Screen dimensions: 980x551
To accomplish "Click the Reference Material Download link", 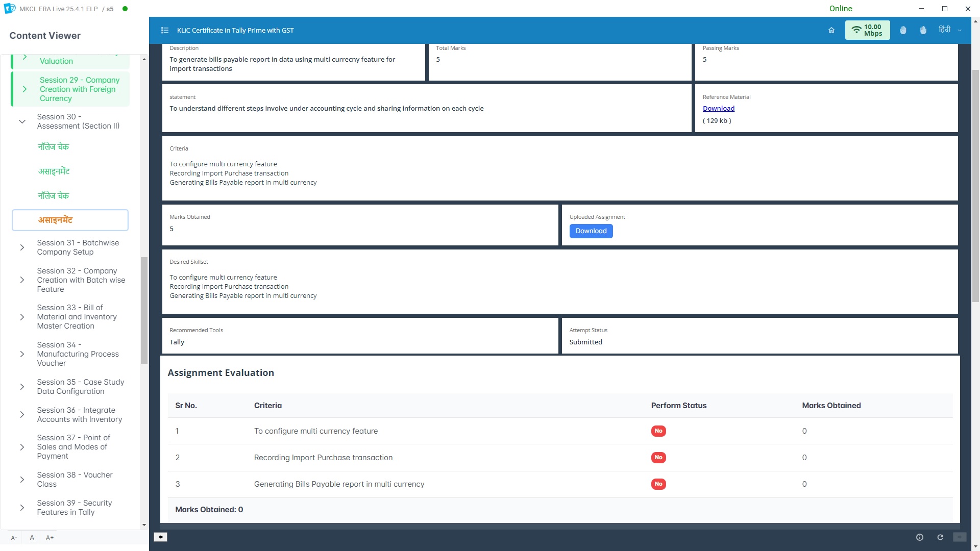I will coord(718,108).
